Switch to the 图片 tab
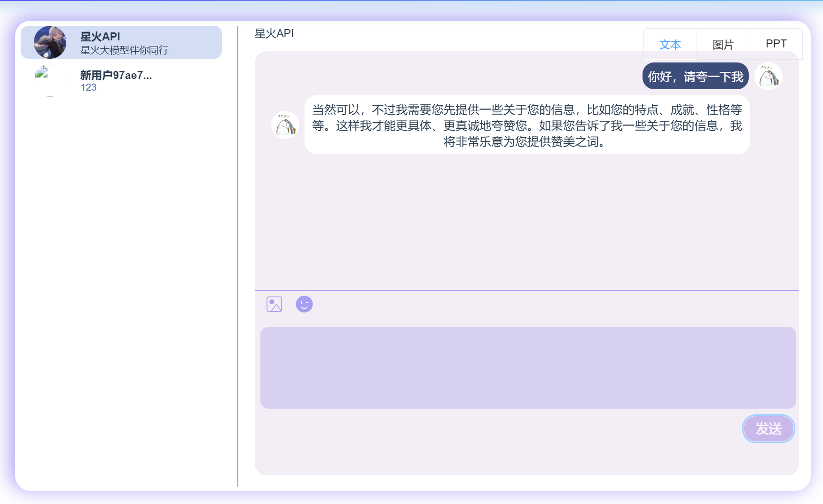 click(723, 44)
